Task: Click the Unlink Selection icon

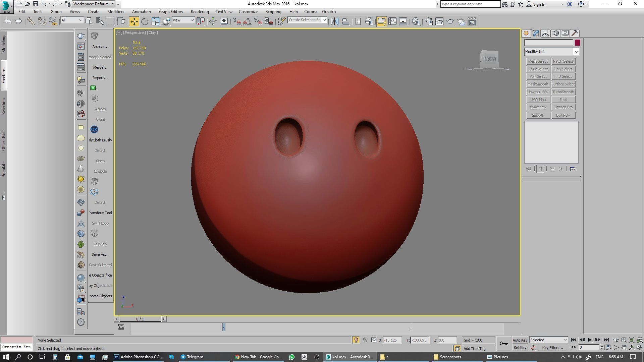Action: coord(42,21)
